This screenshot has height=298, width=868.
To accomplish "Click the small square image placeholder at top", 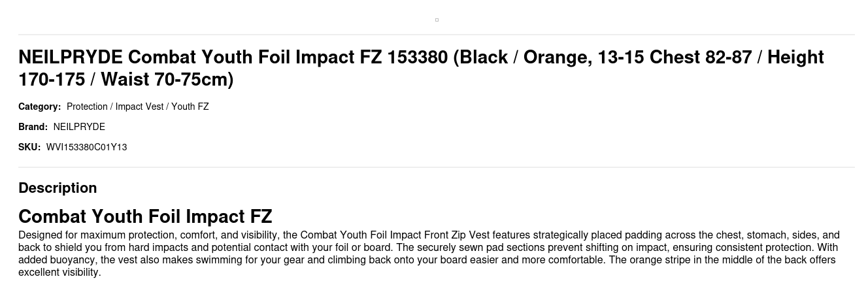I will point(437,20).
